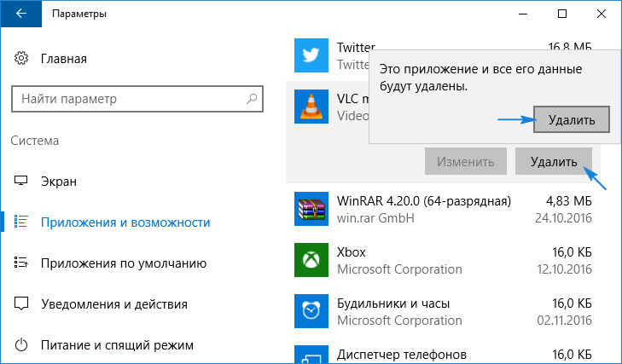Select the VLC cone icon
Viewport: 622px width, 364px height.
click(311, 107)
